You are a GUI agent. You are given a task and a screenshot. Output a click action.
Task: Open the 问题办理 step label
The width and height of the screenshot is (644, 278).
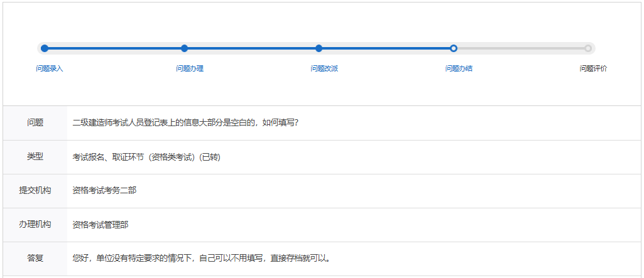pos(190,68)
